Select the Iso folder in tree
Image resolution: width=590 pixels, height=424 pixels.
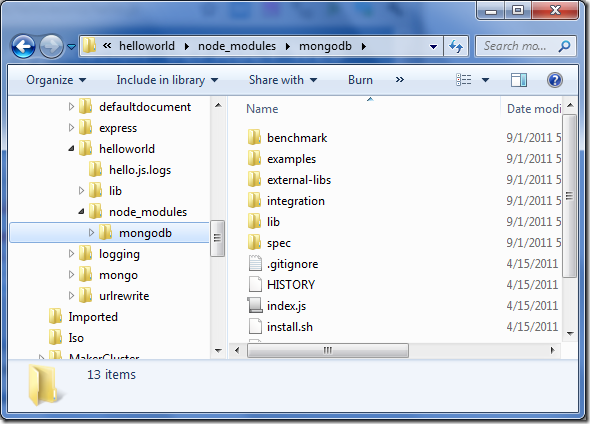[x=66, y=338]
